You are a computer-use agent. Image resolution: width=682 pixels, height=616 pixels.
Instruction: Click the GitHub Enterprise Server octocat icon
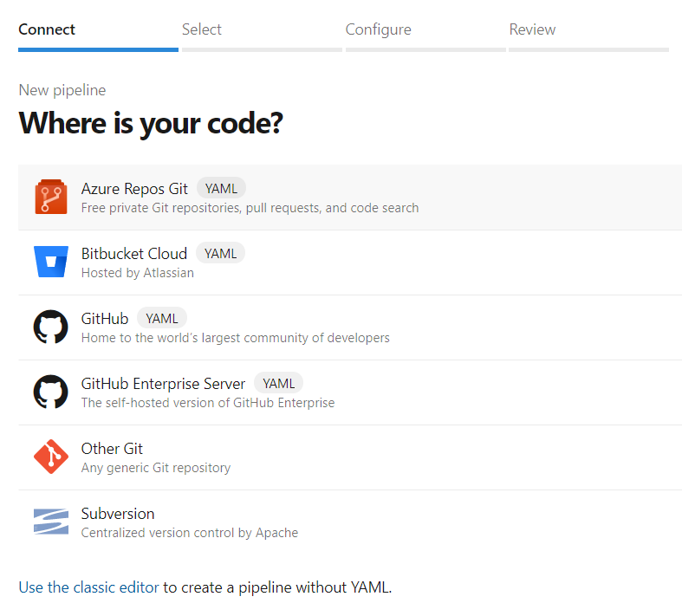51,392
